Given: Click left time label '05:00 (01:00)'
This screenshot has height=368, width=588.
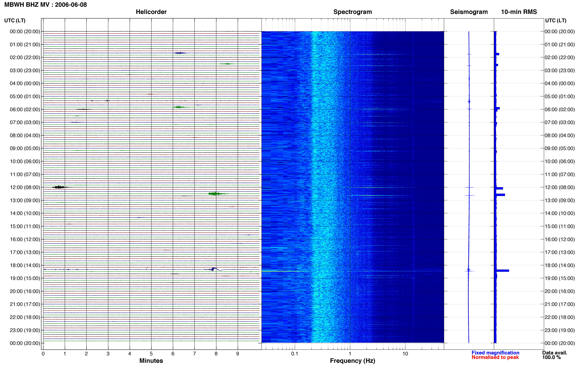Looking at the screenshot, I should [x=25, y=96].
